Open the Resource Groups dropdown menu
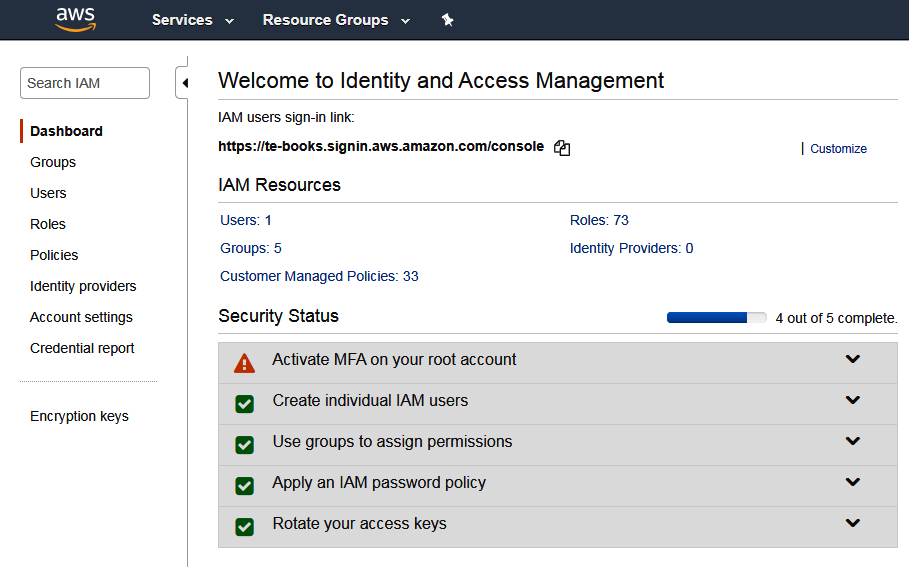The height and width of the screenshot is (567, 909). pyautogui.click(x=336, y=20)
